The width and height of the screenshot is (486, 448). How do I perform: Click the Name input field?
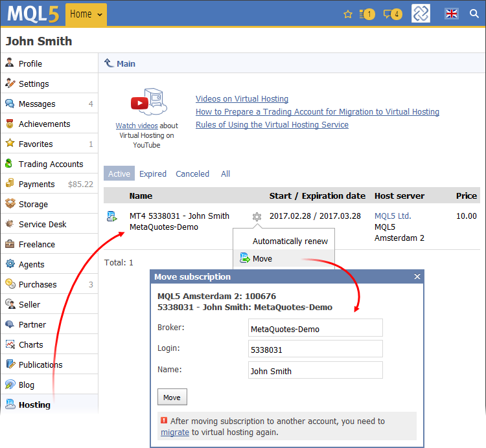pyautogui.click(x=315, y=370)
